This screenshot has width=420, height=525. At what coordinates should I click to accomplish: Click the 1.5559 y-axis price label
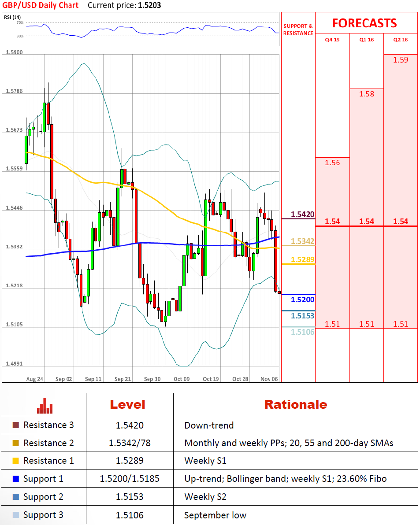[x=15, y=169]
